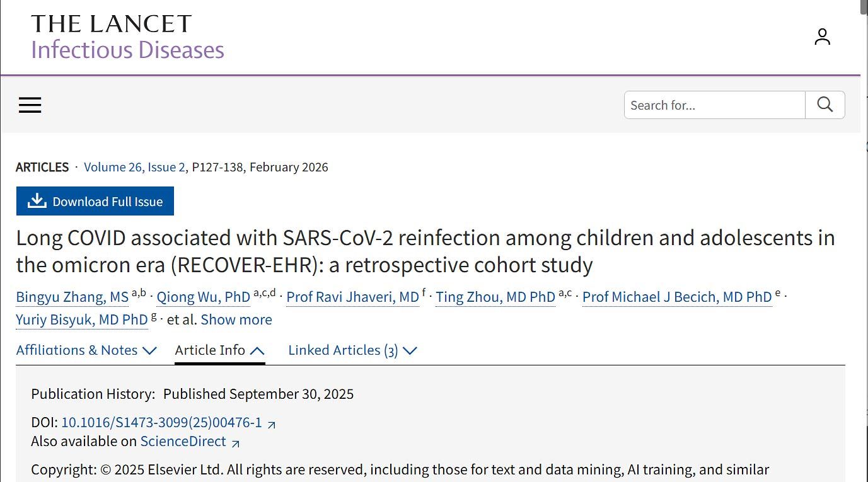Open the hamburger navigation menu
This screenshot has height=482, width=868.
pyautogui.click(x=30, y=105)
